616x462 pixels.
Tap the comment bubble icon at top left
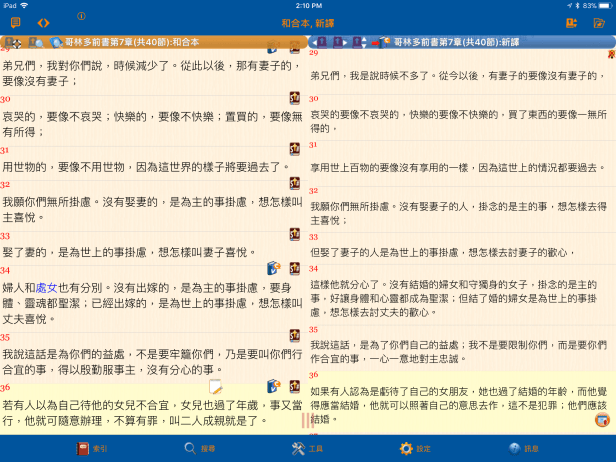point(15,23)
